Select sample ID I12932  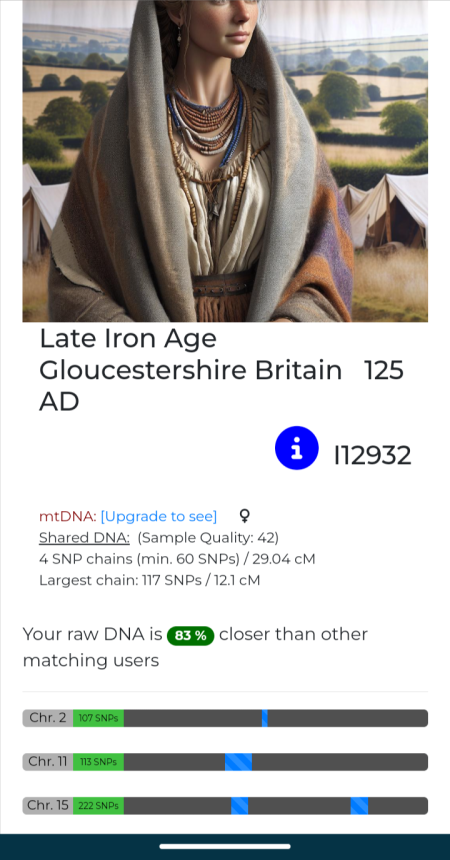pos(373,455)
